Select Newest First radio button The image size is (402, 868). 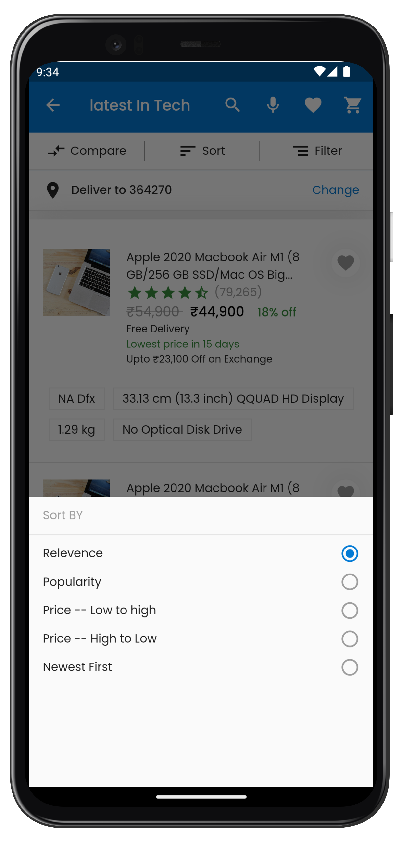click(x=350, y=667)
